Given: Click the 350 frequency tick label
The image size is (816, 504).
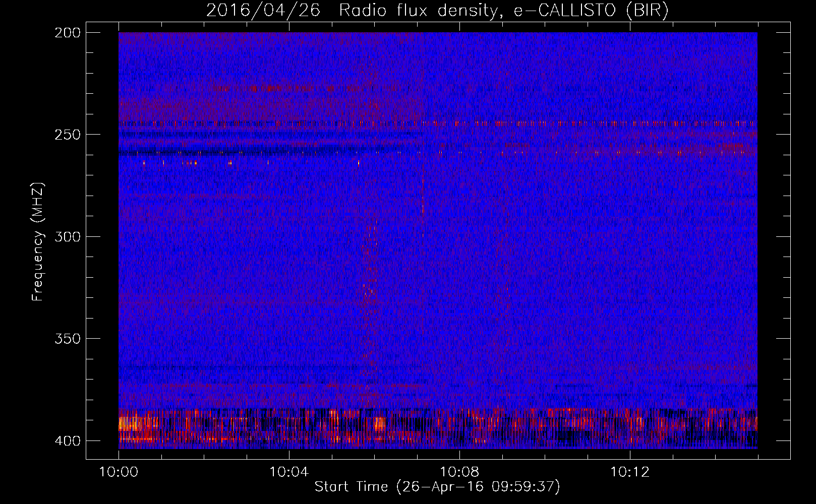Looking at the screenshot, I should coord(67,339).
